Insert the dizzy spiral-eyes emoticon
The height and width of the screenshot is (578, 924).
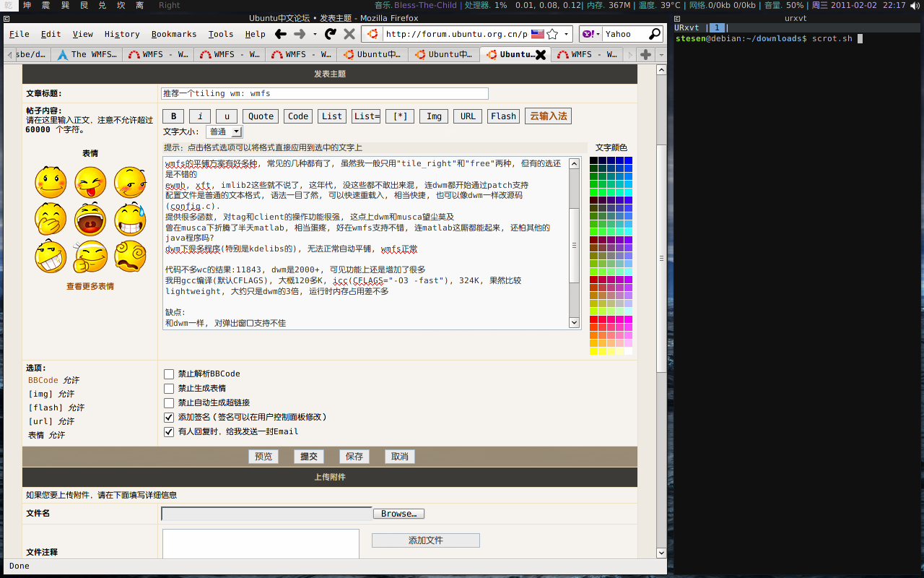(130, 256)
